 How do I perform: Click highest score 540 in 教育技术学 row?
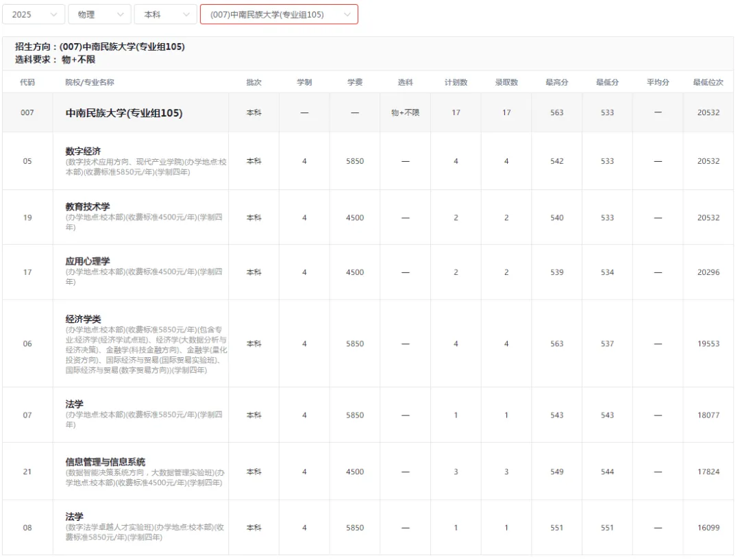pyautogui.click(x=557, y=218)
